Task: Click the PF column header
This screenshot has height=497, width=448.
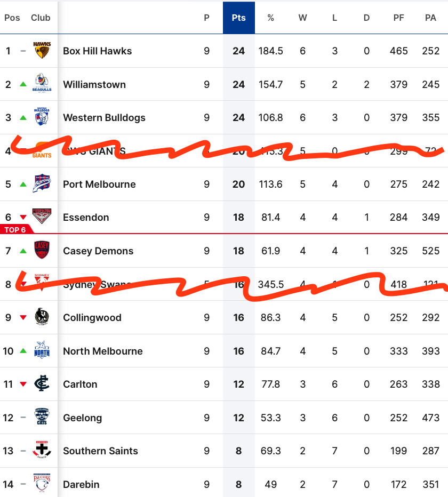Action: pos(398,18)
